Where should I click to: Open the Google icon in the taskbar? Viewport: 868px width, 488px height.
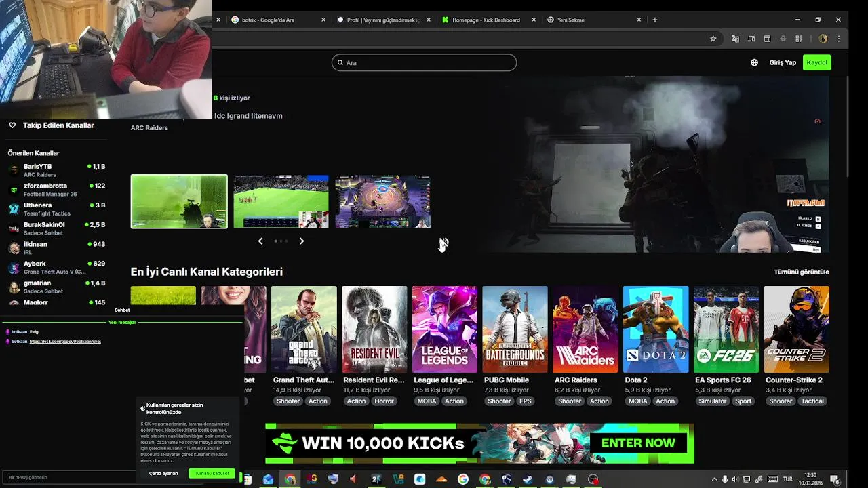click(x=462, y=479)
